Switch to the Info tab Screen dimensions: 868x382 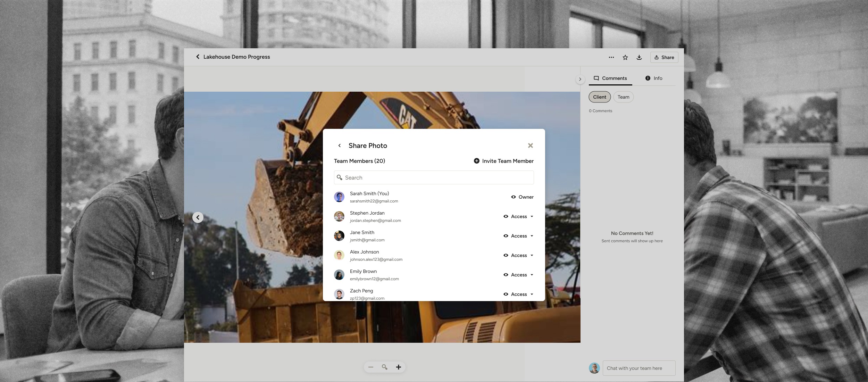[653, 78]
